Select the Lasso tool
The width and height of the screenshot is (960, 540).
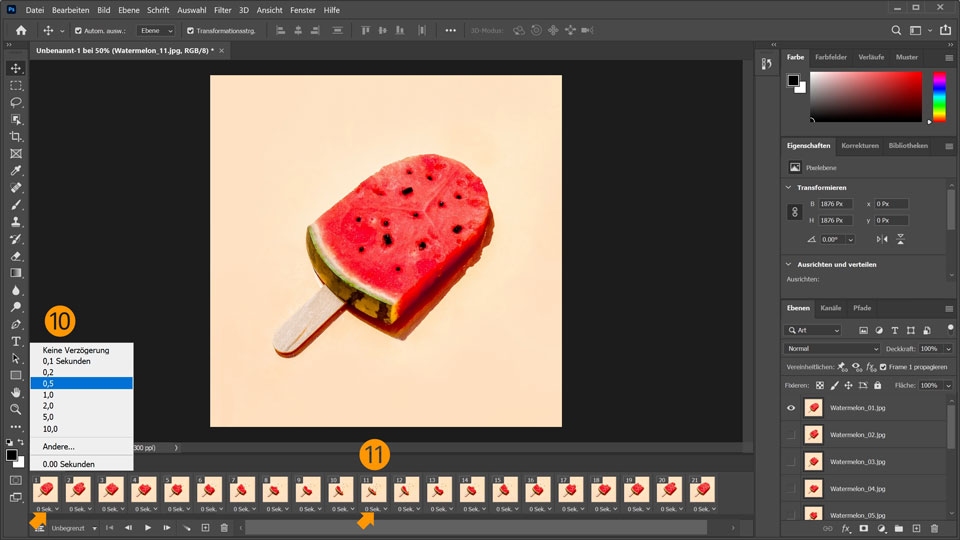point(16,102)
